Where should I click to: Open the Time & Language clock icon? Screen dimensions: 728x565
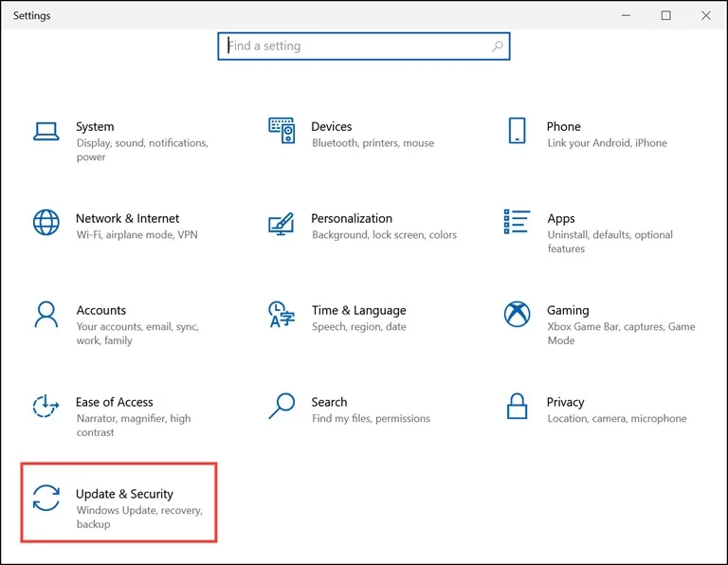(x=282, y=315)
